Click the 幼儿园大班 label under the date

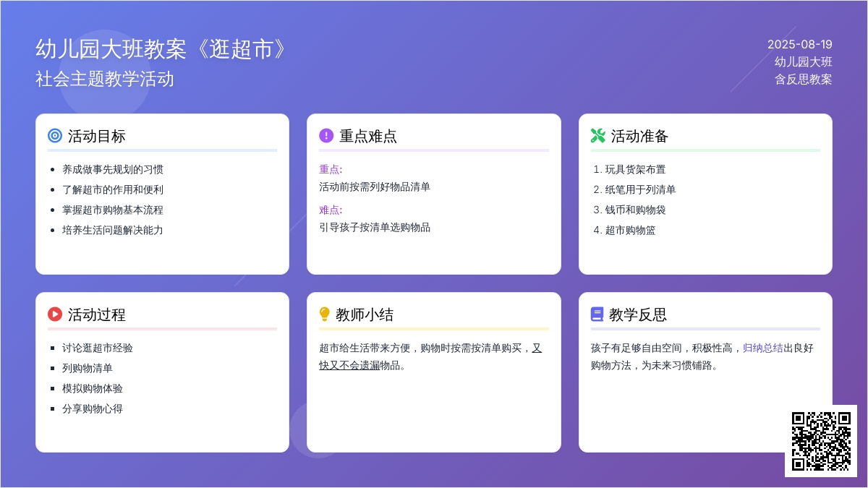coord(804,61)
